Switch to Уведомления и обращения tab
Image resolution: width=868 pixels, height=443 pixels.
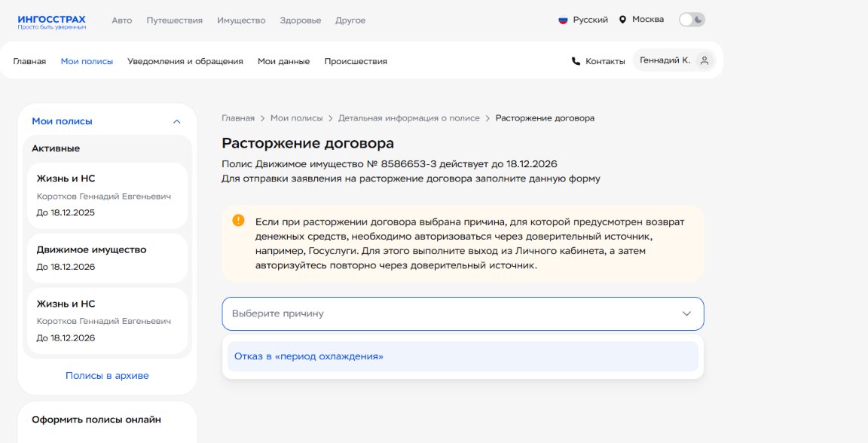[x=185, y=62]
